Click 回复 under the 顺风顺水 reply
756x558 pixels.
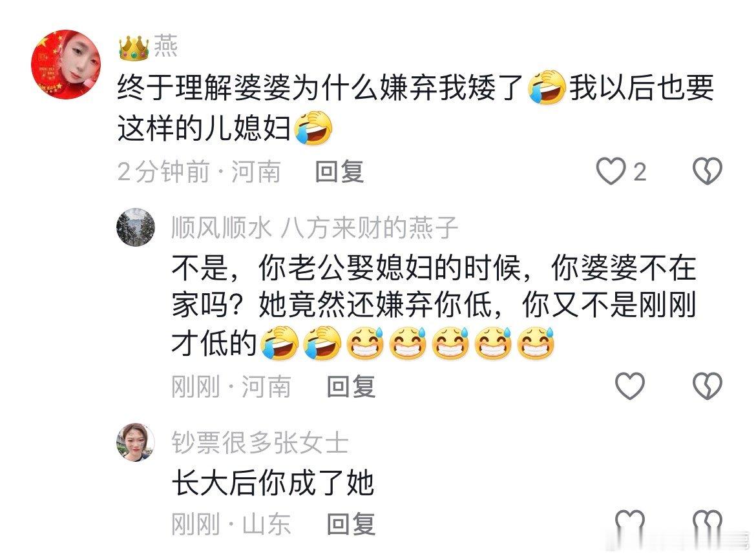[351, 386]
